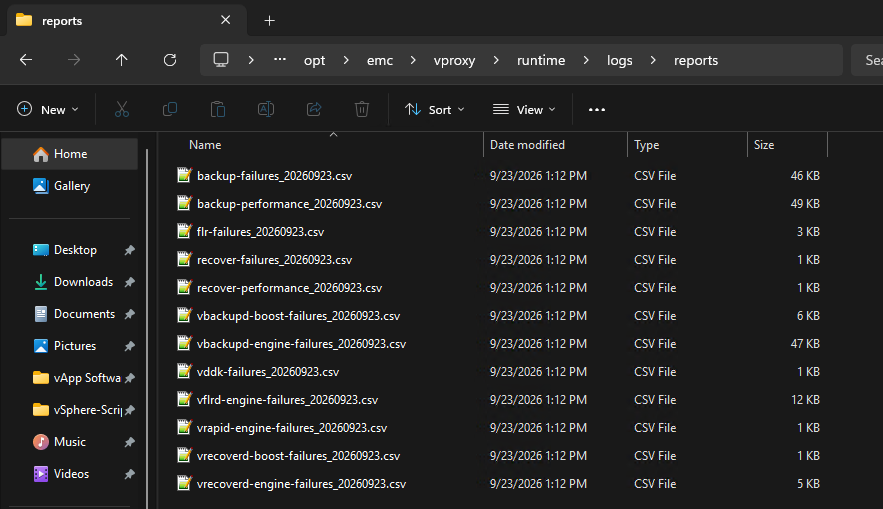Open the Sort dropdown

(x=435, y=109)
